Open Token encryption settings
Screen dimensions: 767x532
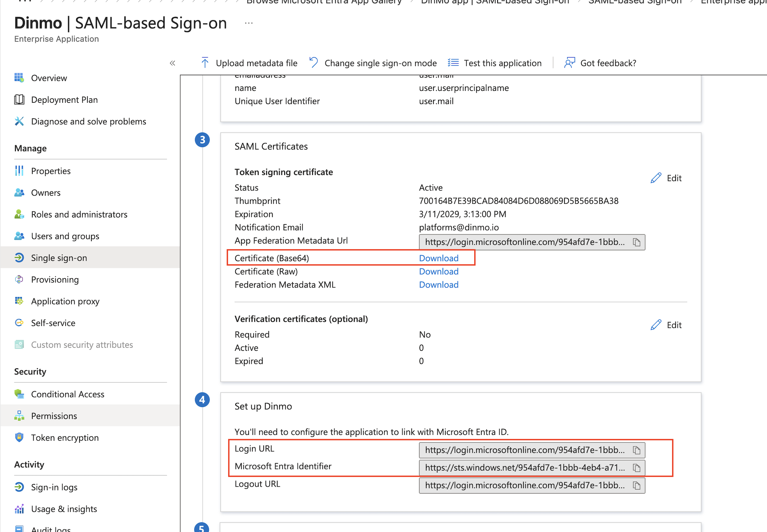(x=65, y=437)
